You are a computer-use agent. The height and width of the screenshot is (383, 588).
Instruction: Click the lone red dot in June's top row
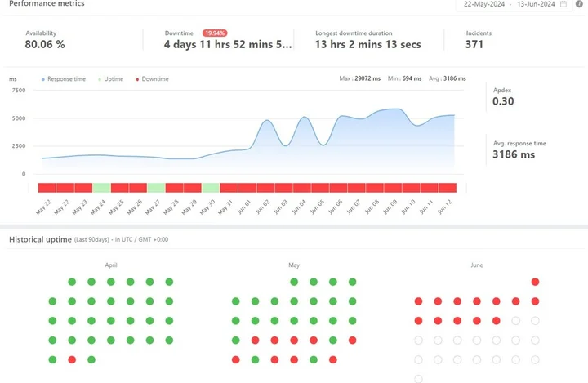(x=535, y=282)
